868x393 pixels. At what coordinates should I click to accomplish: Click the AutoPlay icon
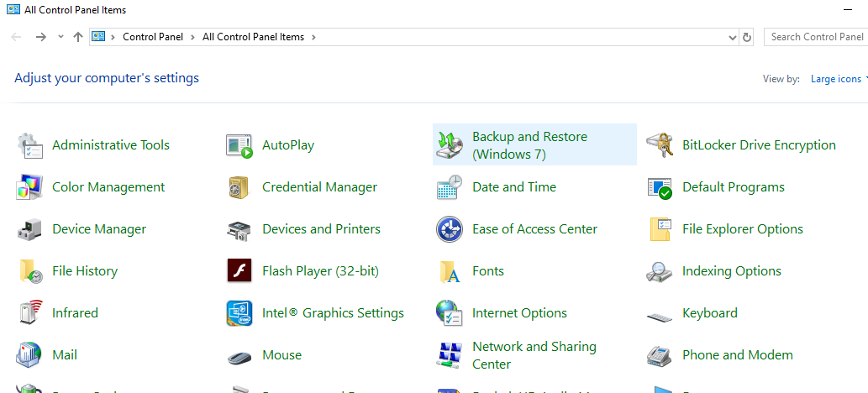coord(239,145)
